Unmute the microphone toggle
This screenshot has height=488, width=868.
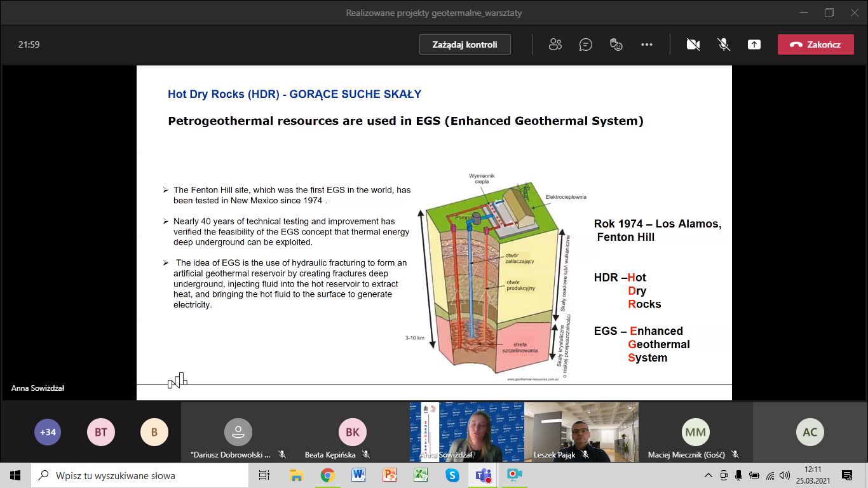coord(724,44)
